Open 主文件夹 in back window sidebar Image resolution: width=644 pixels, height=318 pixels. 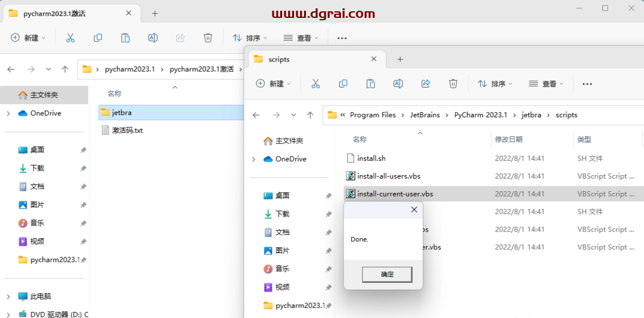pos(44,95)
